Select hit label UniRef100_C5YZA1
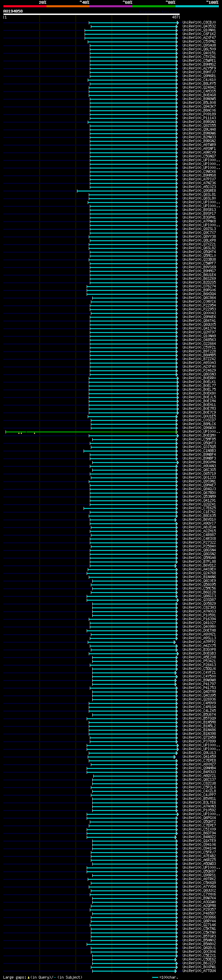 [x=199, y=57]
